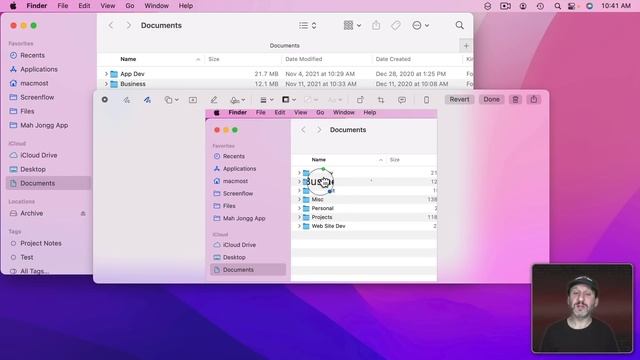Image resolution: width=640 pixels, height=360 pixels.
Task: Open the Window menu
Action: 156,6
